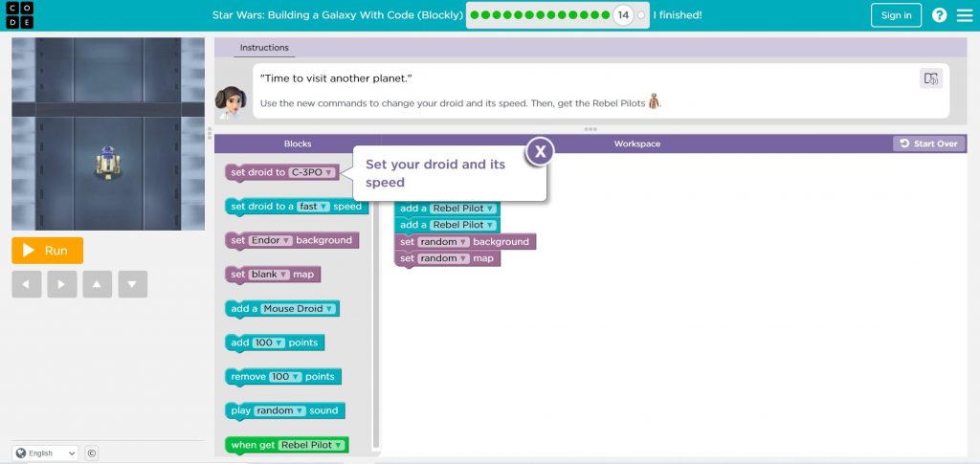Click the R2-D2 droid in play area
The height and width of the screenshot is (464, 980).
[108, 163]
